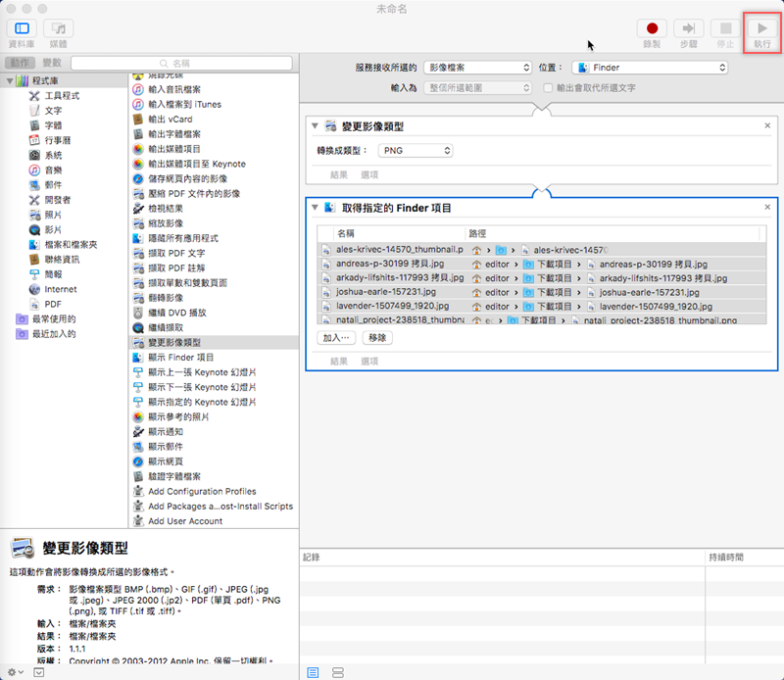This screenshot has width=784, height=680.
Task: Collapse the 變更影像類型 action disclosure triangle
Action: (x=315, y=126)
